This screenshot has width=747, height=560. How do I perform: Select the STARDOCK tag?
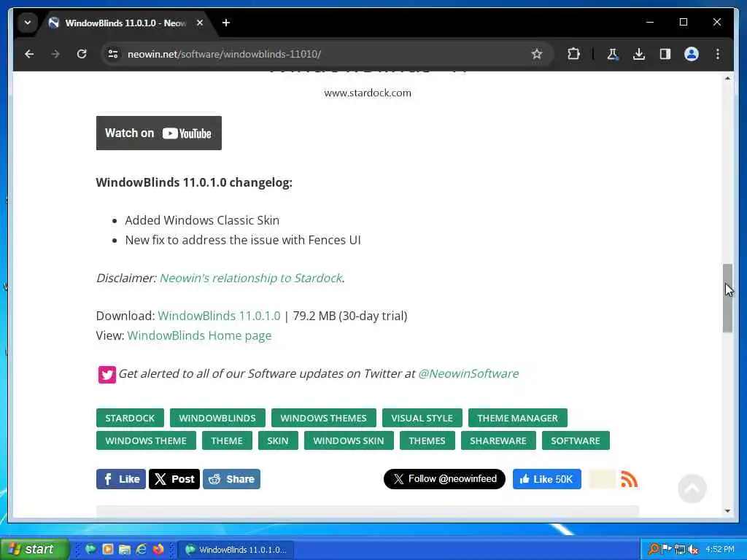click(130, 418)
